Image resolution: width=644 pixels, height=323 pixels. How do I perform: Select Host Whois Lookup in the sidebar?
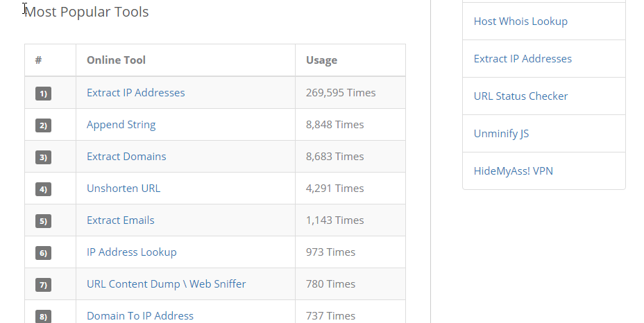(x=520, y=21)
